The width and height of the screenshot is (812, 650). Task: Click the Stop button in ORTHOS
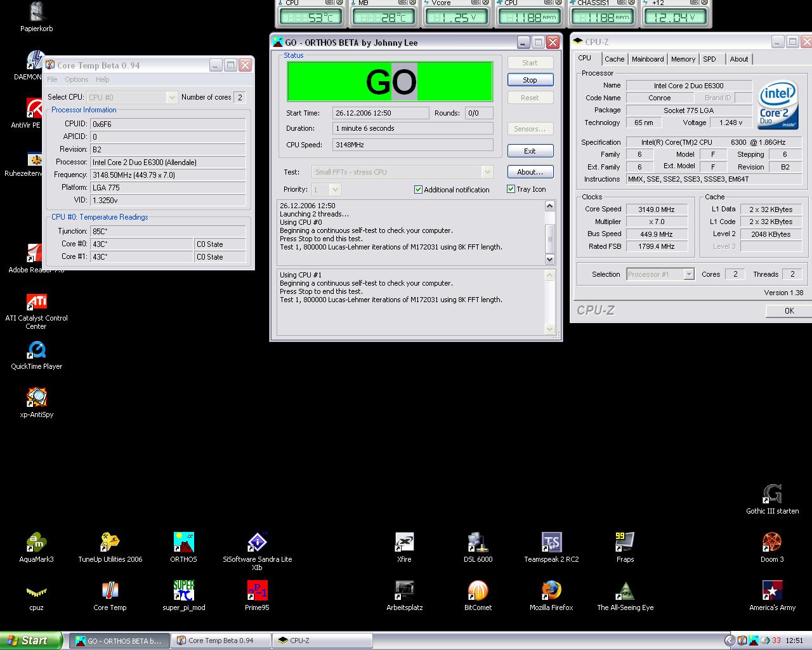[x=530, y=80]
